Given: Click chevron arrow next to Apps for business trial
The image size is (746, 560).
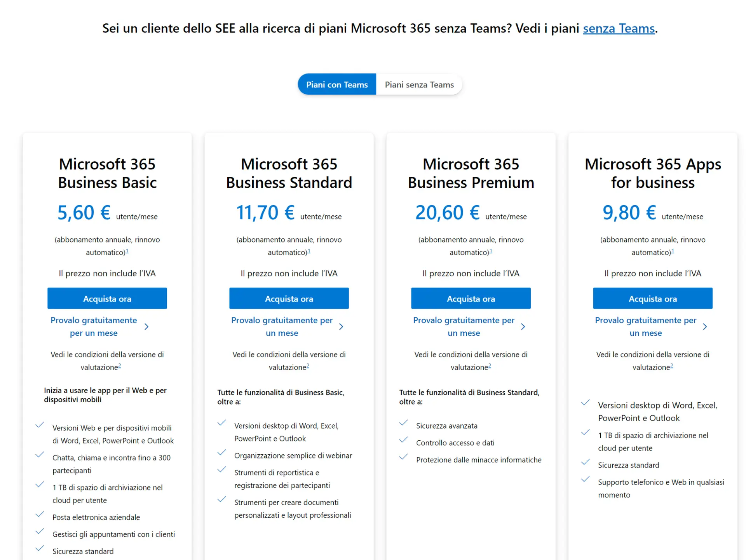Looking at the screenshot, I should click(705, 327).
